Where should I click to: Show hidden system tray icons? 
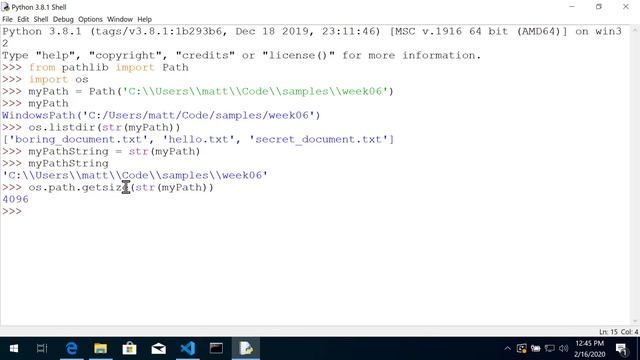(507, 349)
